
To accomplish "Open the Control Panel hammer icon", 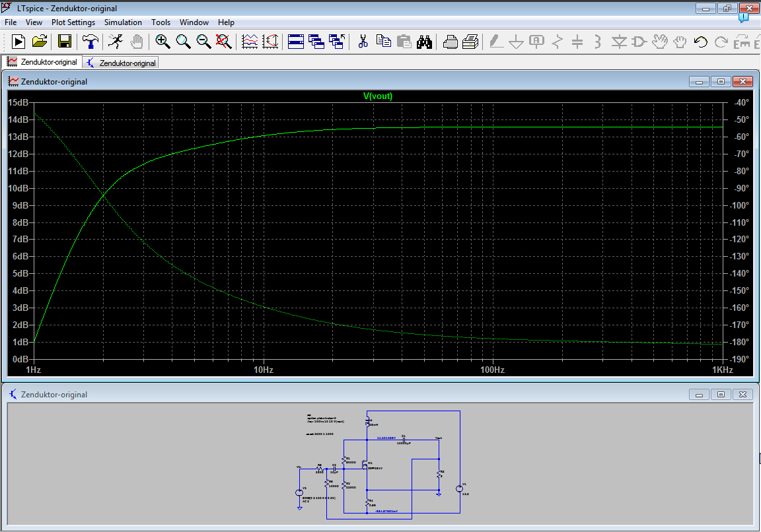I will pos(91,42).
